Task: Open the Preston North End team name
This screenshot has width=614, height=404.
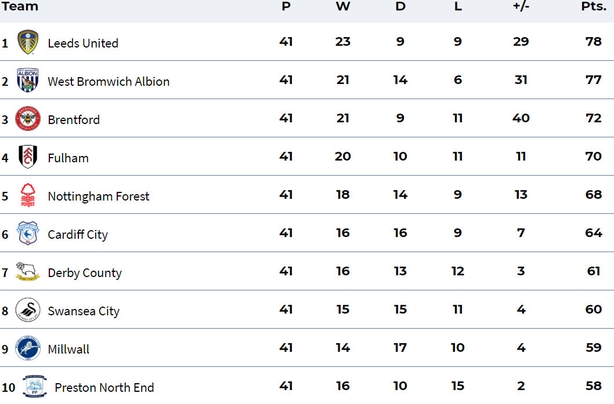Action: [104, 388]
